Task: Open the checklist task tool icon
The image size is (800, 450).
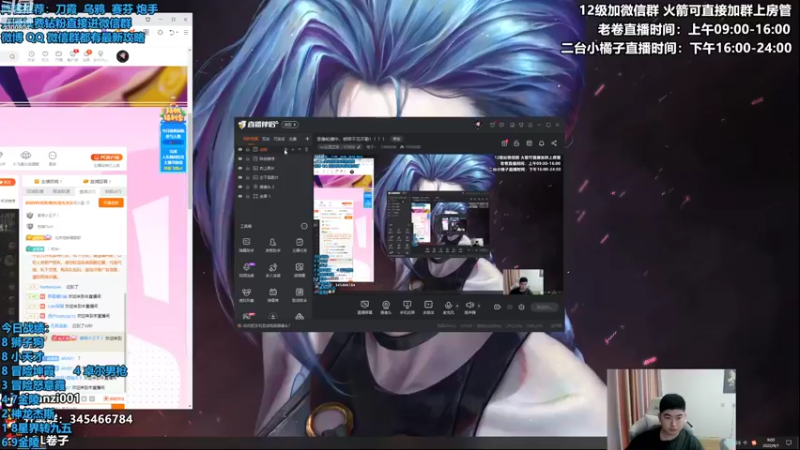Action: click(299, 244)
